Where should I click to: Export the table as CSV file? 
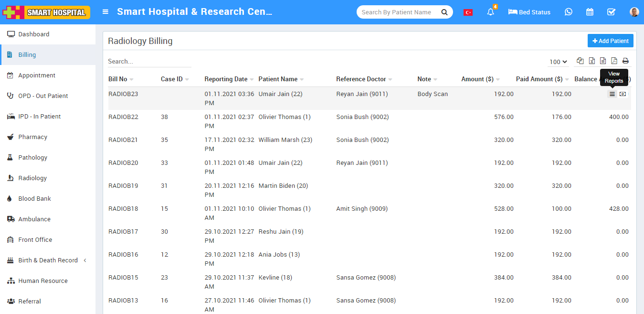point(603,61)
